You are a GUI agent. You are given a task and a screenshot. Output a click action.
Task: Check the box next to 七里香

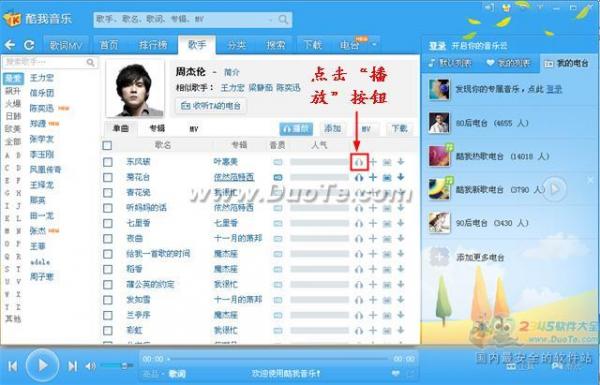coord(108,223)
